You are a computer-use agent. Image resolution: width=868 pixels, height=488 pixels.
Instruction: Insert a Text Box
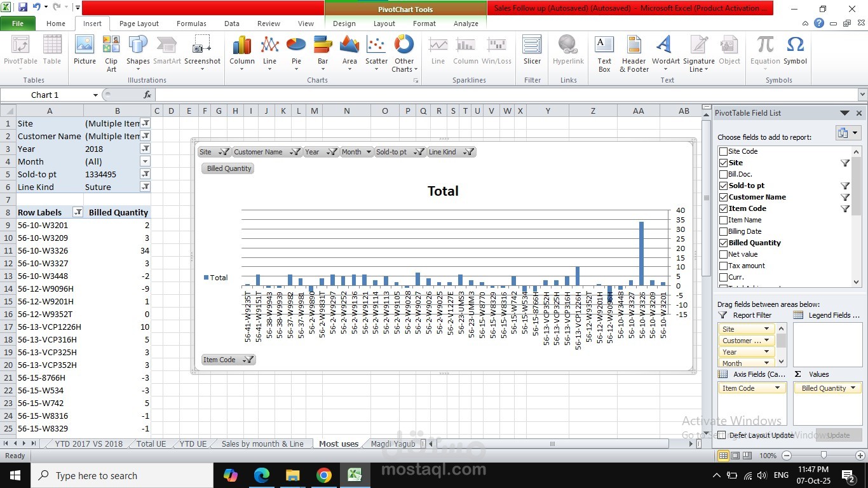[x=604, y=54]
